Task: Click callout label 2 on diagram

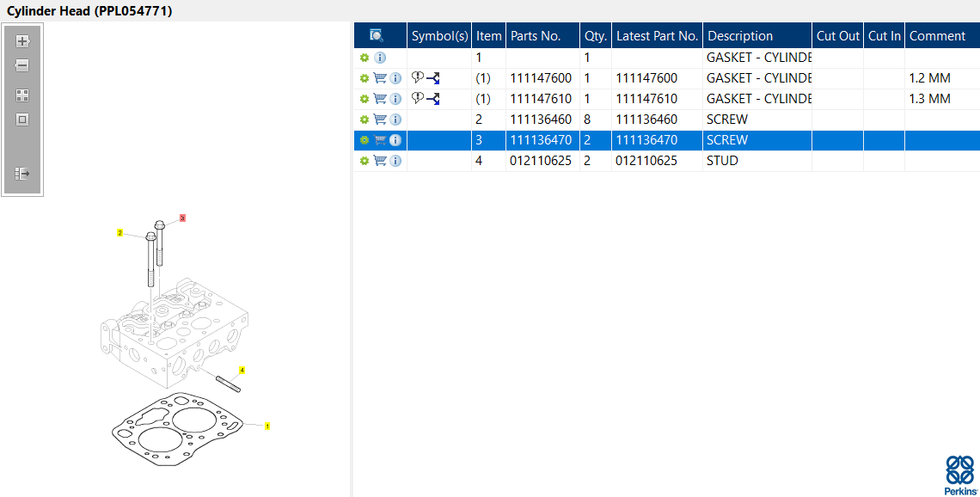Action: point(120,233)
